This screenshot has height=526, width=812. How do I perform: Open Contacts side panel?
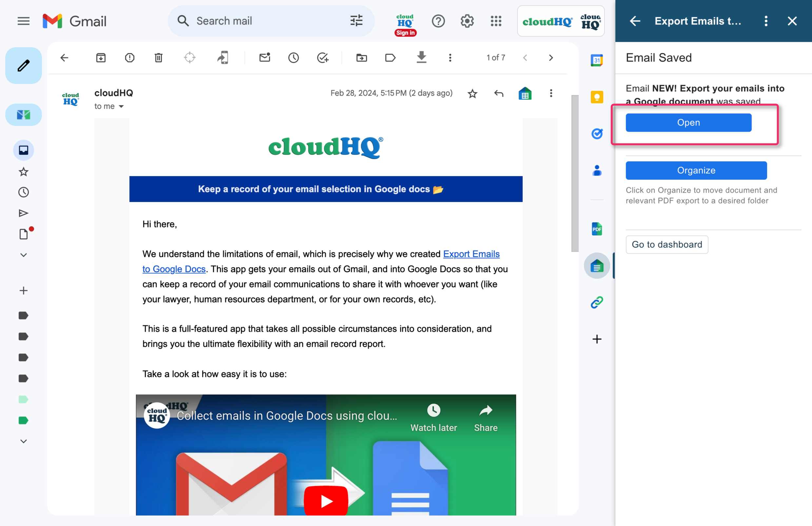[x=596, y=170]
